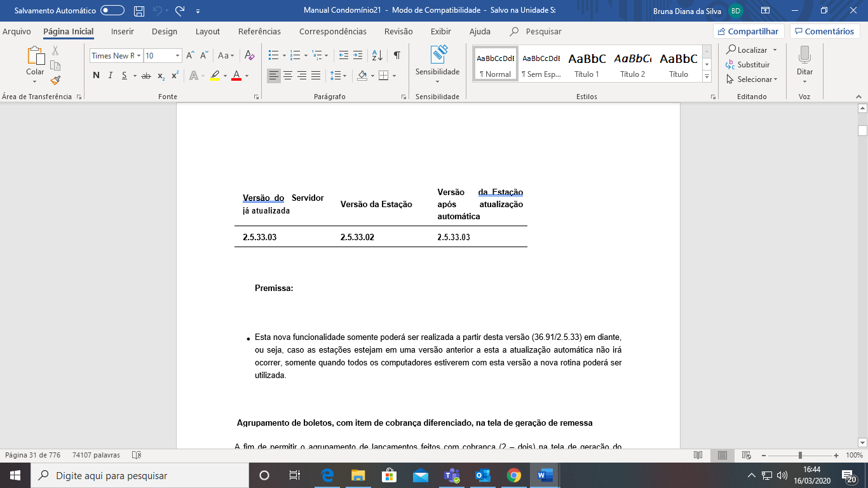Switch to the Revisão tab
The image size is (868, 488).
click(x=398, y=32)
